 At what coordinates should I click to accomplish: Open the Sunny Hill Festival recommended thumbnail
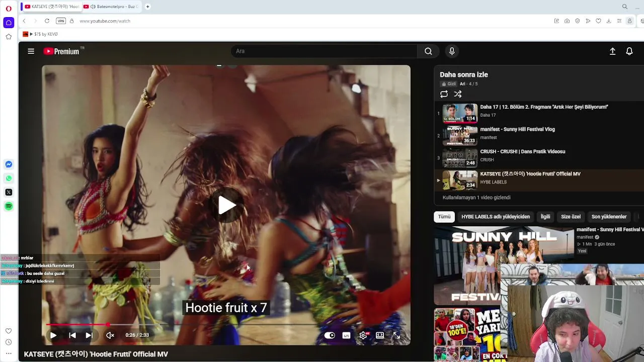point(503,265)
